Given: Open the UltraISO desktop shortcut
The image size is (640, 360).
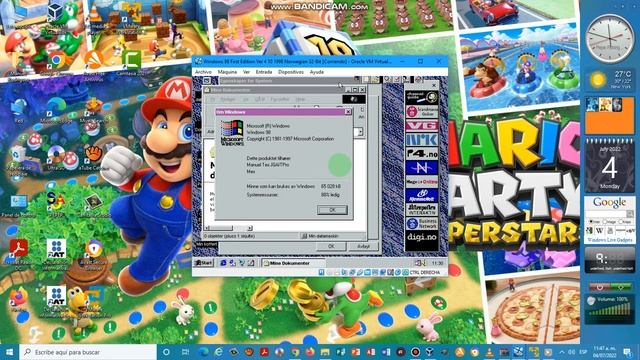Looking at the screenshot, I should [56, 158].
